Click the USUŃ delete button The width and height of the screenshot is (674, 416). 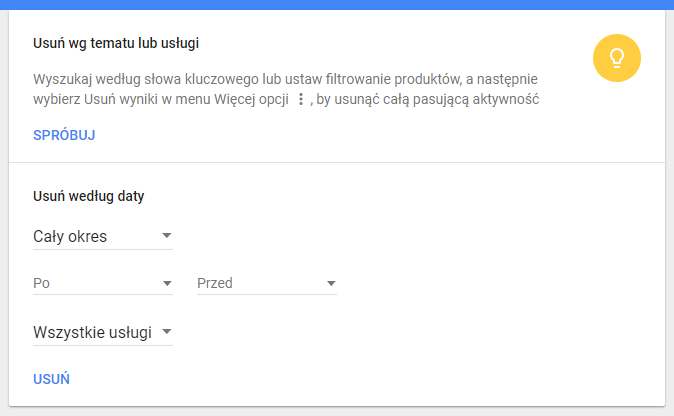[x=51, y=379]
